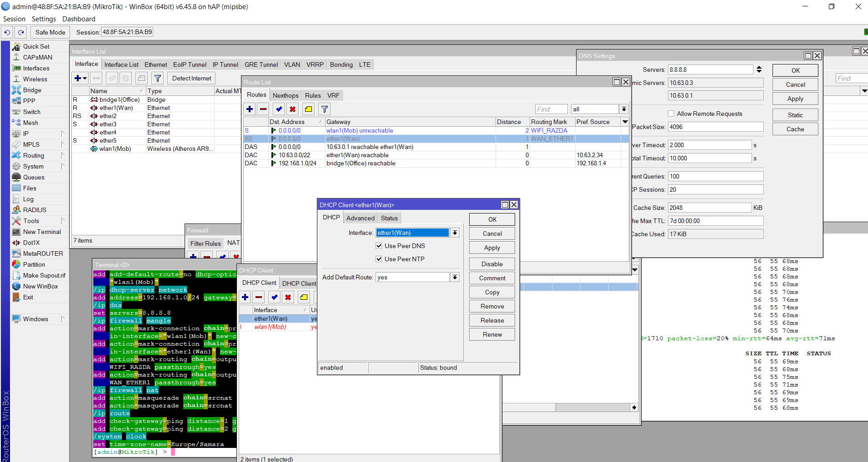Switch to the Advanced tab in DHCP Client
This screenshot has width=868, height=462.
(361, 218)
